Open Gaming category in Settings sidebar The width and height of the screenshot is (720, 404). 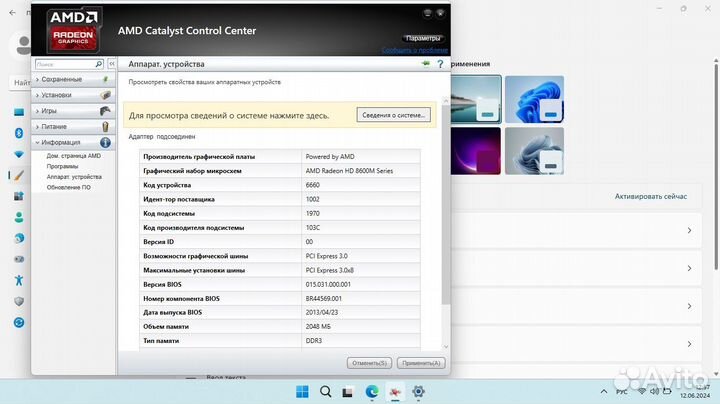click(19, 259)
